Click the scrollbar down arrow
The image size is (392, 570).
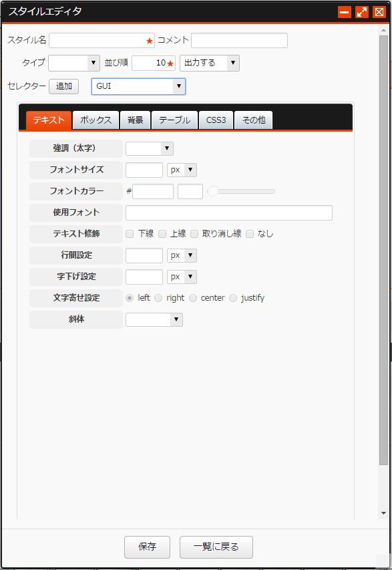point(383,513)
